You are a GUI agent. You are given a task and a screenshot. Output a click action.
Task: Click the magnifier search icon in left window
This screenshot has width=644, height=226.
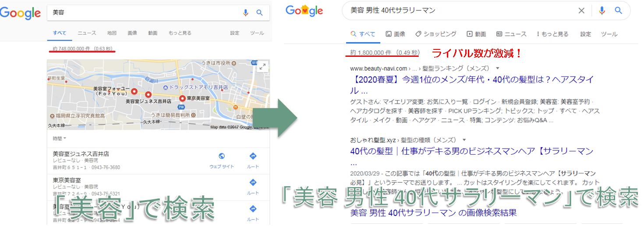(260, 13)
